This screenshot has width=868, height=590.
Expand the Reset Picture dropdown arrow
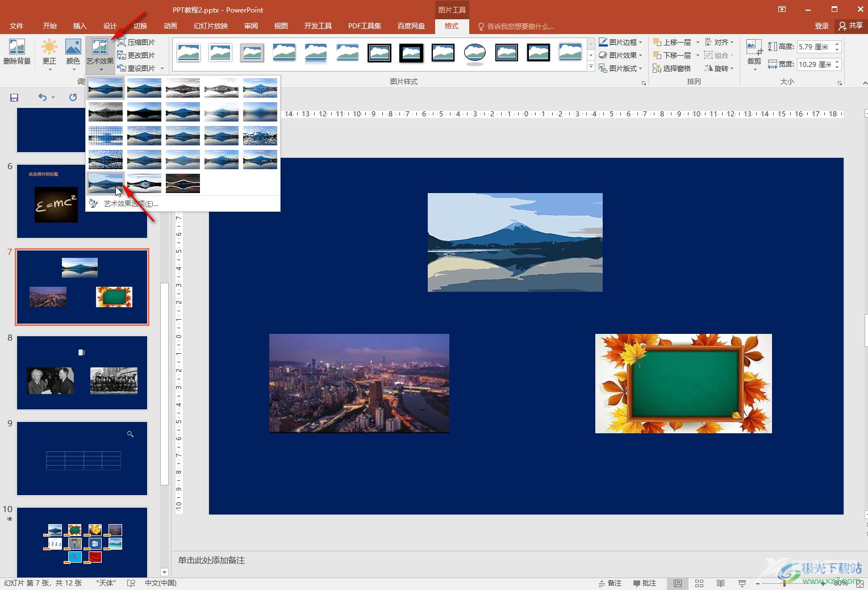(x=162, y=69)
